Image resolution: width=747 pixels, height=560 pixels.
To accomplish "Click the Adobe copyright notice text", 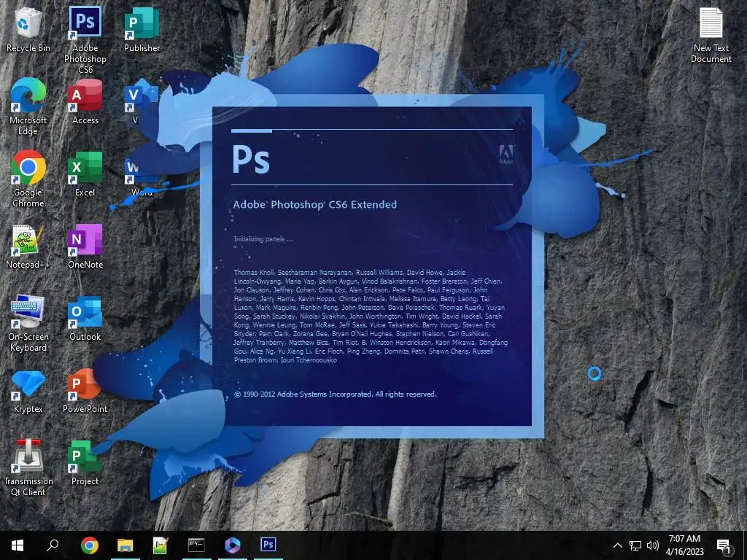I will tap(336, 394).
